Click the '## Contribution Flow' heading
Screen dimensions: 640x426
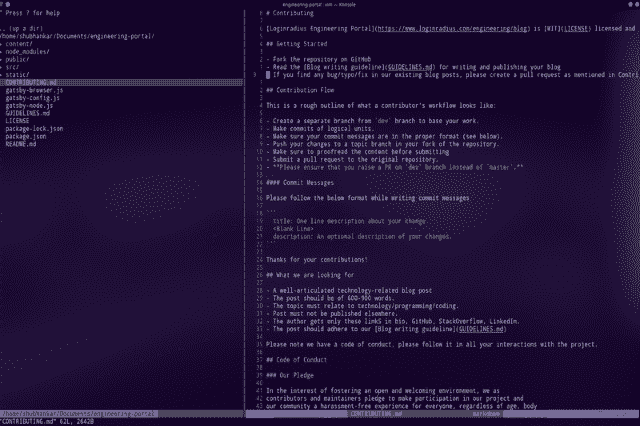300,90
